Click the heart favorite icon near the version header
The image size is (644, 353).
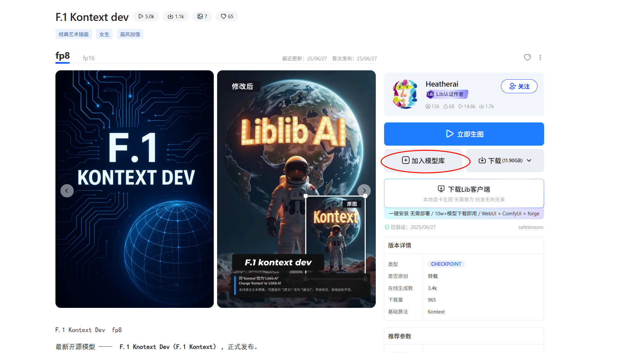[x=527, y=57]
